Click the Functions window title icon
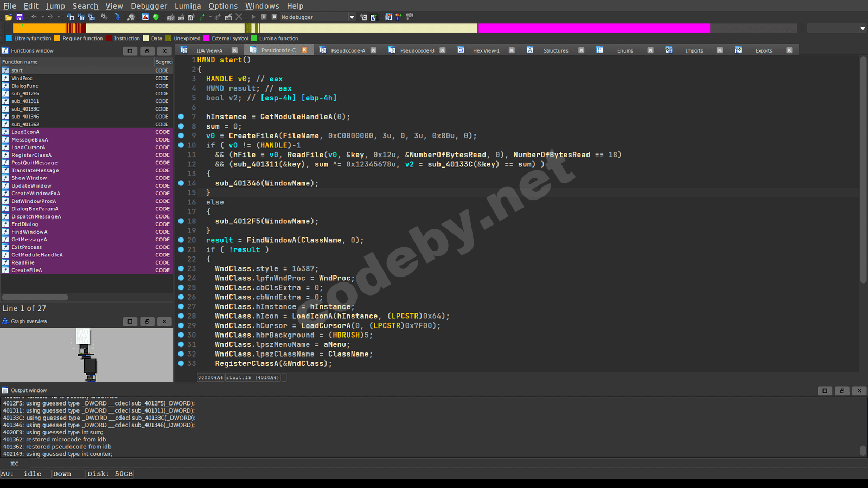 click(x=5, y=50)
